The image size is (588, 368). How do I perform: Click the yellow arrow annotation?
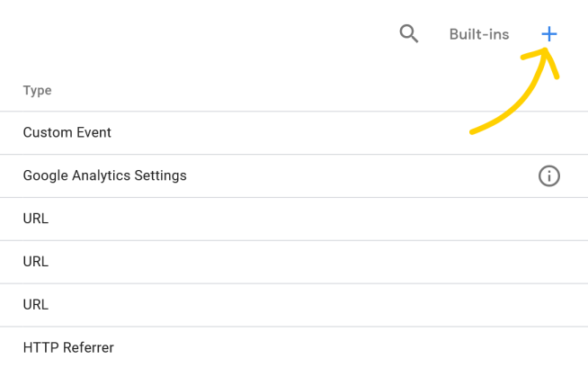click(x=514, y=90)
